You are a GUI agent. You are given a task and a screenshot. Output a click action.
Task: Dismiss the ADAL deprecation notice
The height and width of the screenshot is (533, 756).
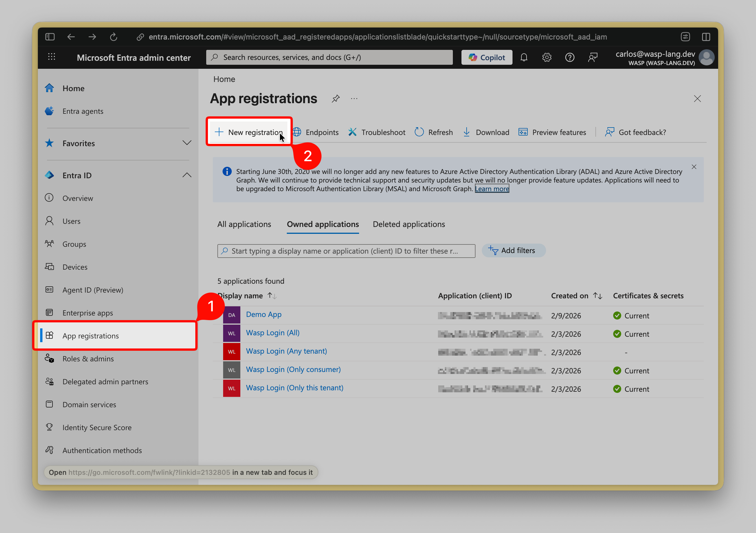pyautogui.click(x=694, y=167)
